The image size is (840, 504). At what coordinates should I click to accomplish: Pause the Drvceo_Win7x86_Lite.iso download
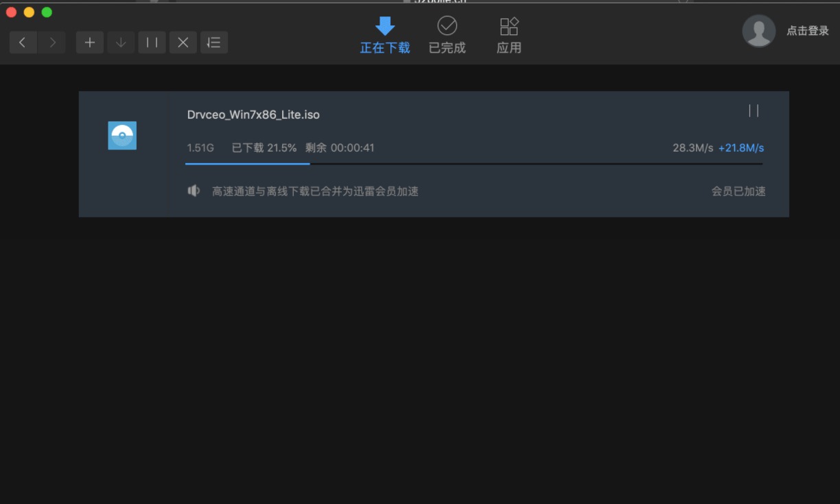[754, 111]
